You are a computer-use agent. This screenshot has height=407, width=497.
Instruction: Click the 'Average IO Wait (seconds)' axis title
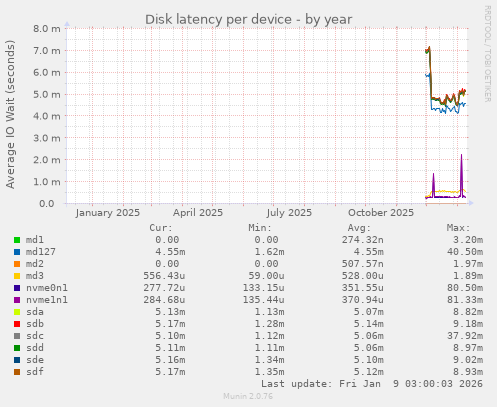(x=10, y=114)
